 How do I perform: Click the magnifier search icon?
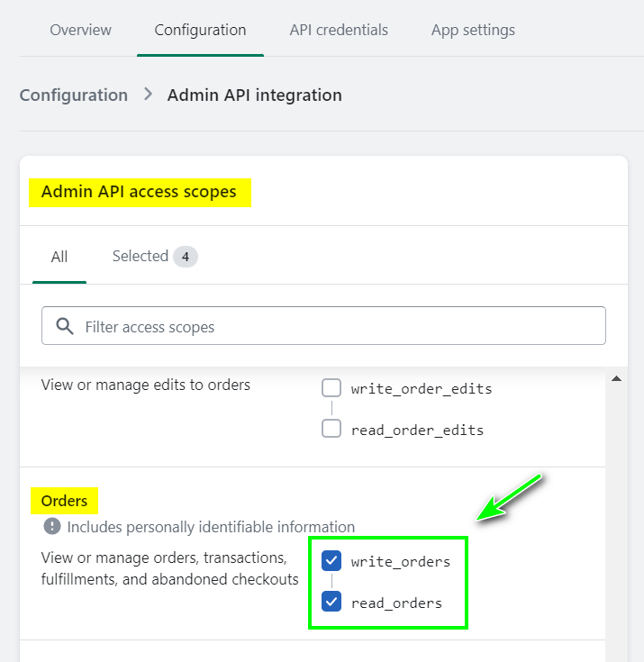click(x=65, y=326)
